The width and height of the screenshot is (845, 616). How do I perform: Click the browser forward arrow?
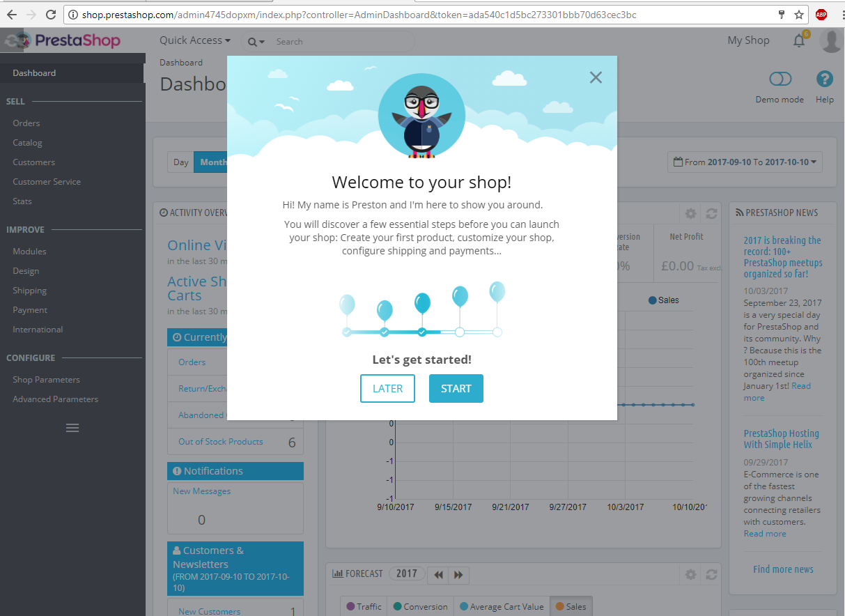coord(31,15)
